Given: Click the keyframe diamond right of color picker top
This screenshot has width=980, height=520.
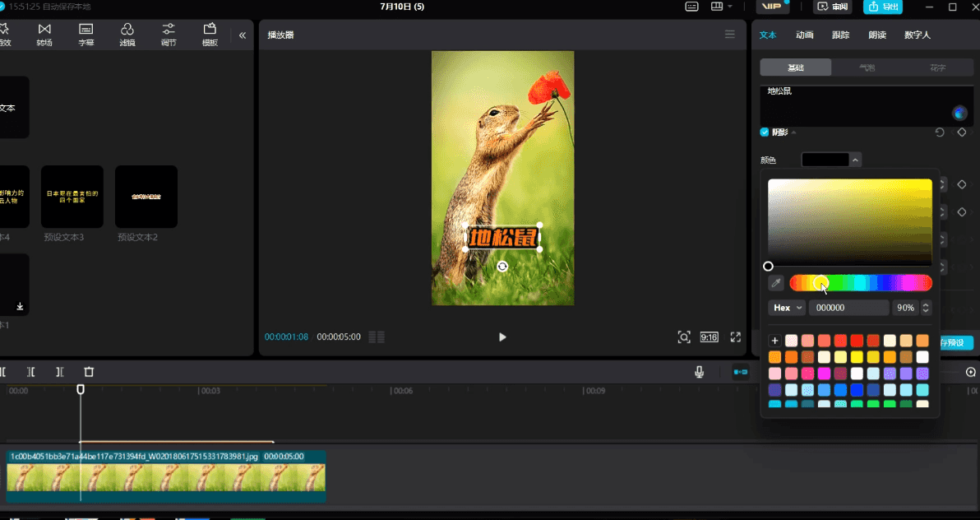Looking at the screenshot, I should point(962,184).
